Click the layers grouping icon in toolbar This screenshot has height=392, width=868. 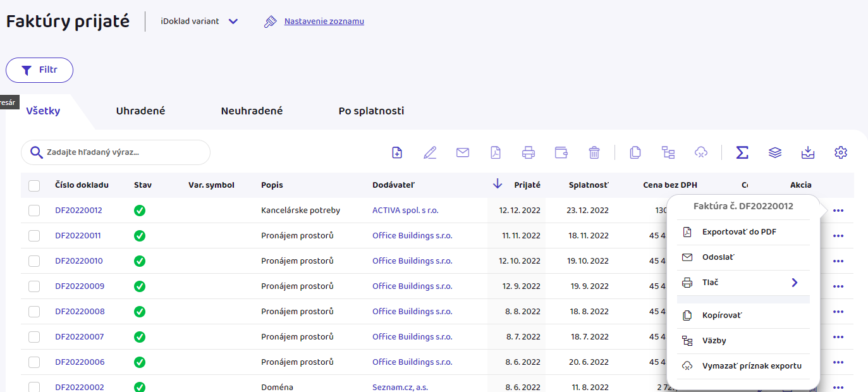(x=775, y=152)
